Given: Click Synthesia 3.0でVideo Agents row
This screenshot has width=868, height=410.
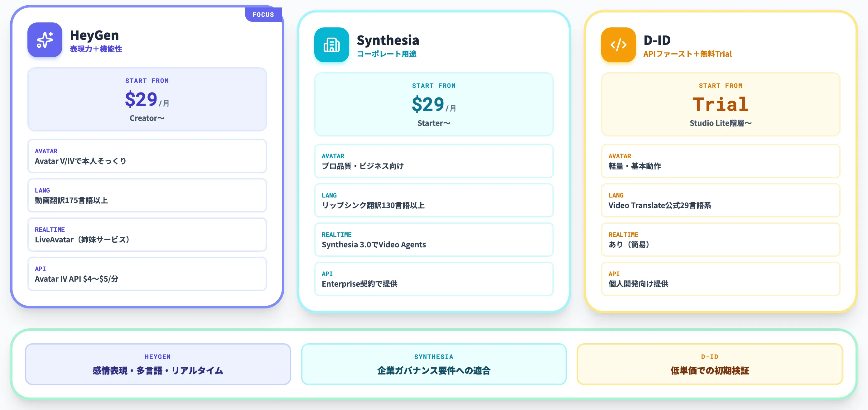Looking at the screenshot, I should 434,240.
